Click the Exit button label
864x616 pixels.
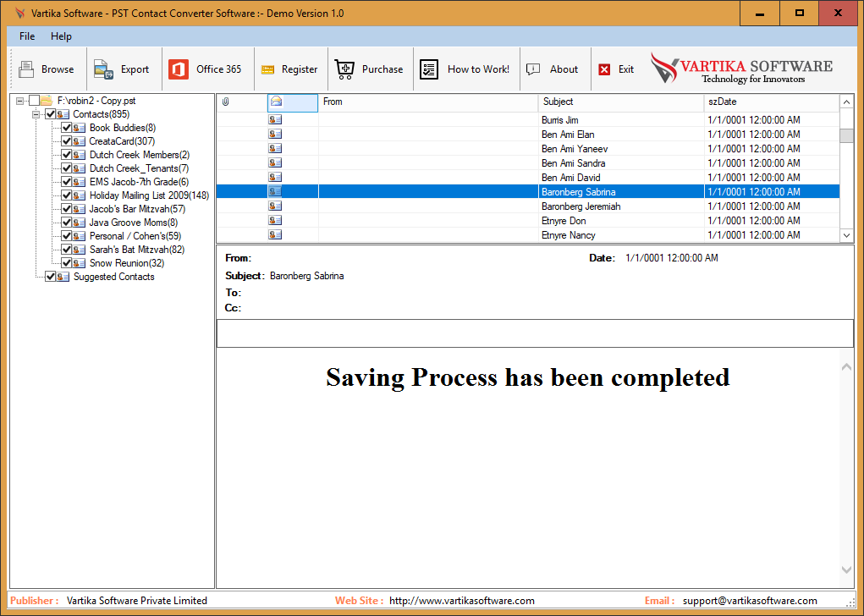[626, 69]
